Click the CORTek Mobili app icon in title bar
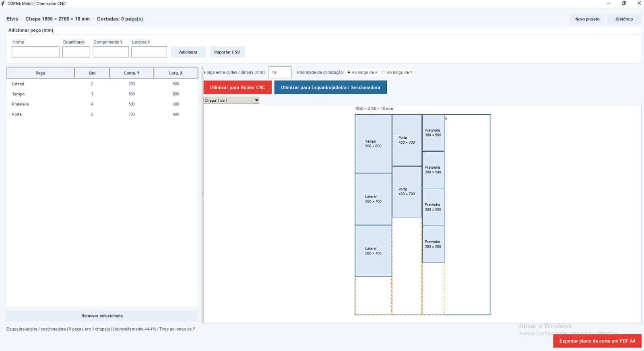 pyautogui.click(x=4, y=4)
